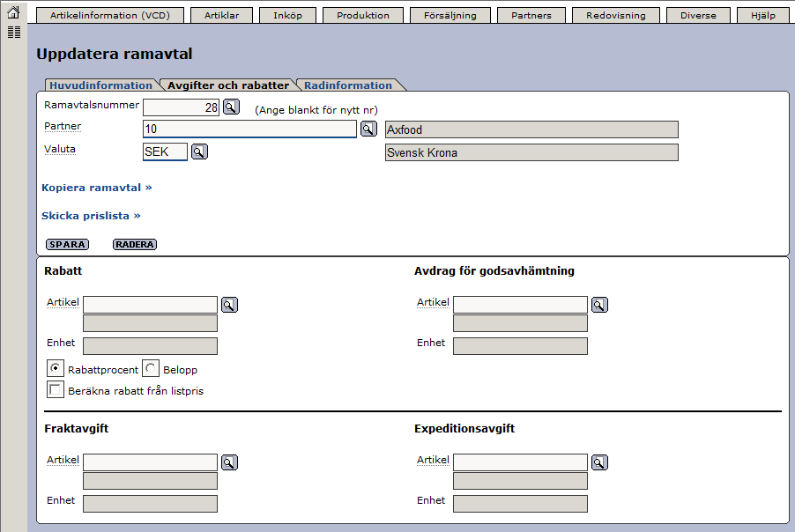Look up Artikel under Expeditionsavgift
Viewport: 795px width, 532px height.
pyautogui.click(x=599, y=462)
